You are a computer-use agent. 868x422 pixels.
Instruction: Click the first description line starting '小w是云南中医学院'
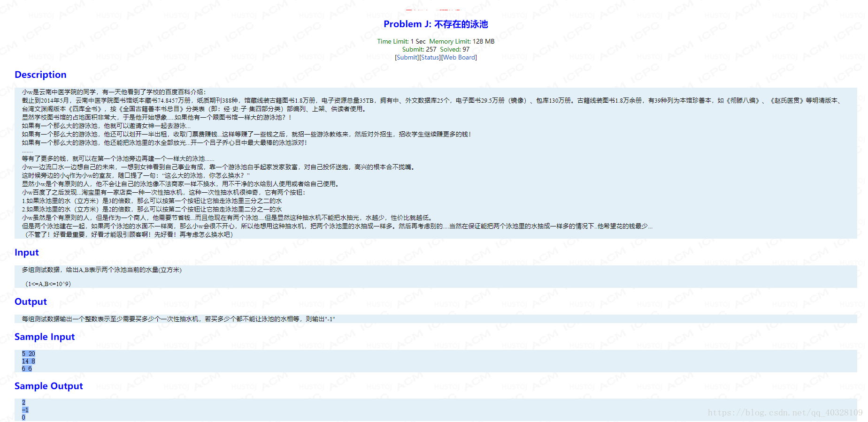(x=114, y=92)
